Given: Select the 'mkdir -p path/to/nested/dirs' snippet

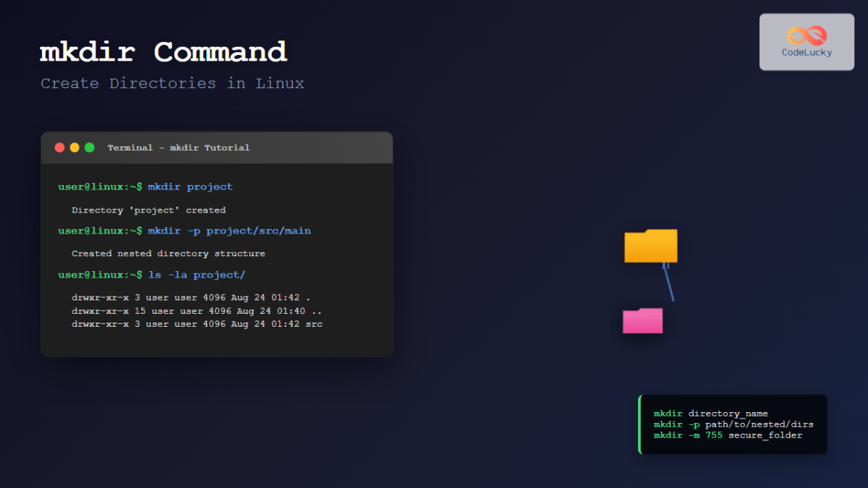Looking at the screenshot, I should [x=733, y=424].
